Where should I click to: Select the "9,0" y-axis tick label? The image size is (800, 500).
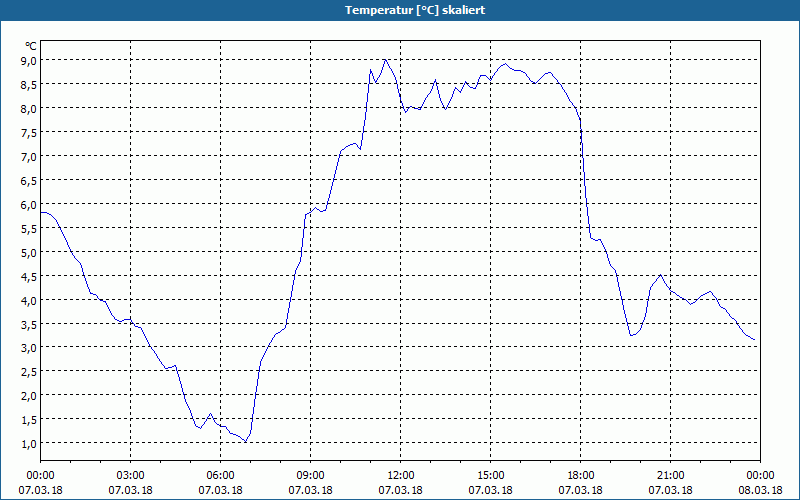[x=29, y=61]
